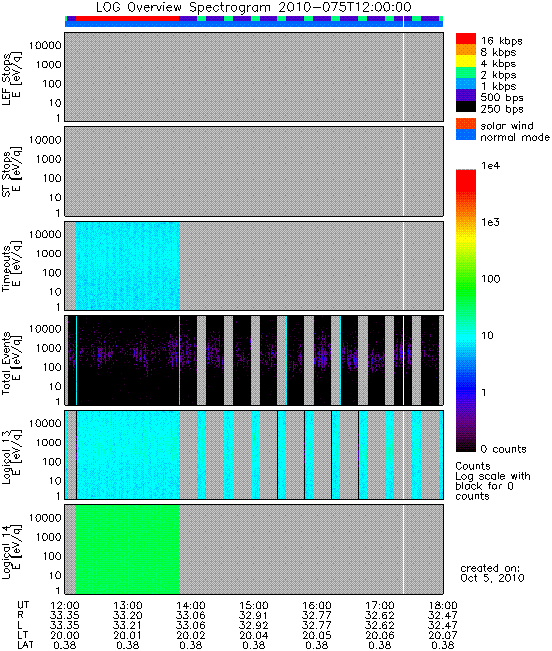Viewport: 552px width, 651px height.
Task: Click the ST Stops panel axis label
Action: click(11, 173)
